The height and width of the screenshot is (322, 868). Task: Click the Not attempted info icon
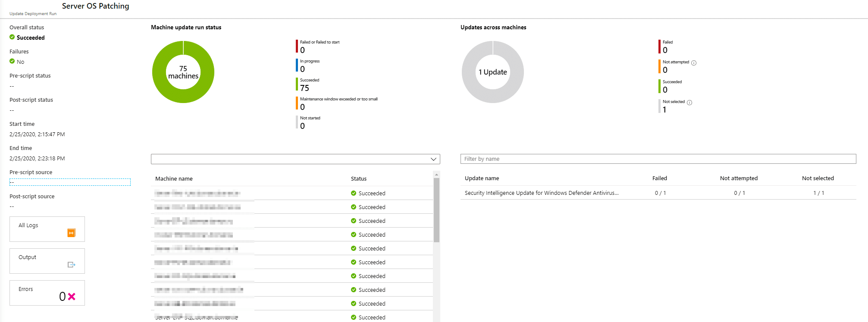pyautogui.click(x=694, y=63)
